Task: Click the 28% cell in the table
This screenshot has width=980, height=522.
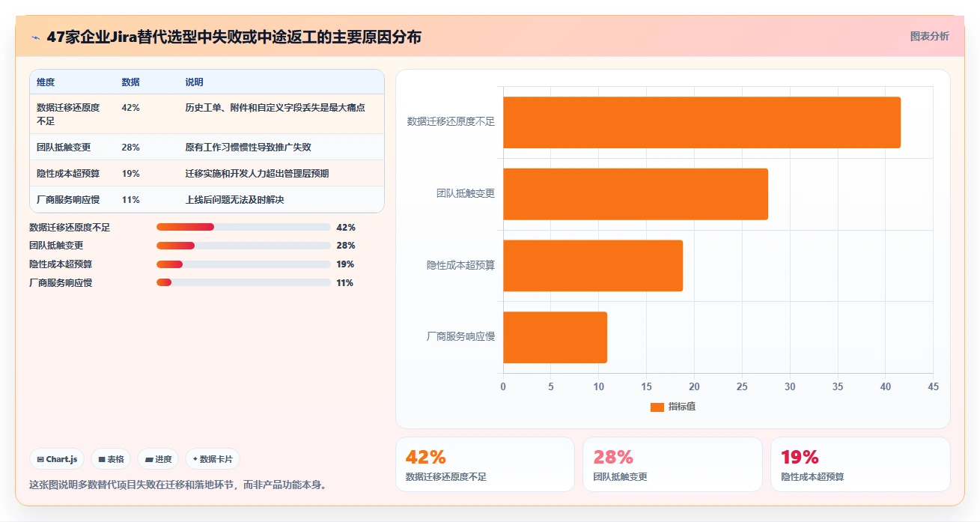Action: (130, 148)
